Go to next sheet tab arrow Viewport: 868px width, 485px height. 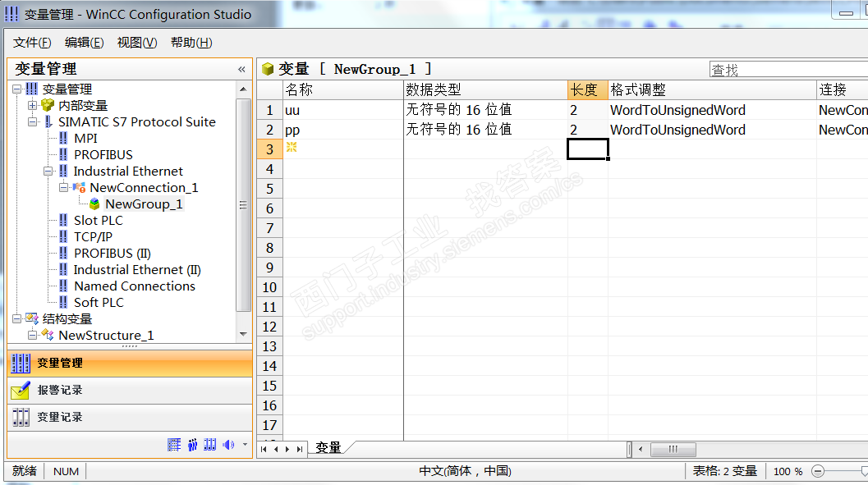pos(287,449)
